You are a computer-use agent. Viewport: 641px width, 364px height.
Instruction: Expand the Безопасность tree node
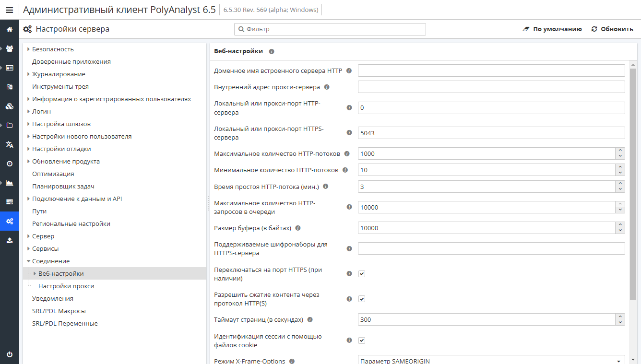coord(29,49)
